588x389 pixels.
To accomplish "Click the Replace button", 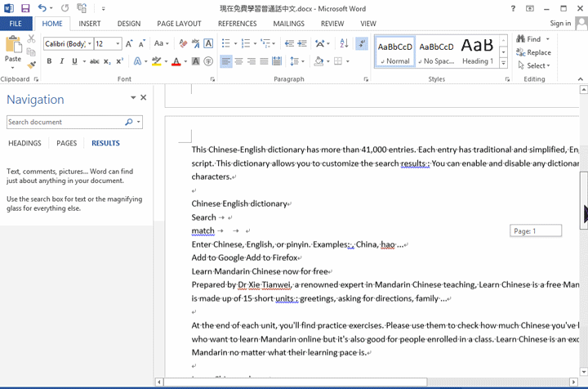I will coord(533,52).
